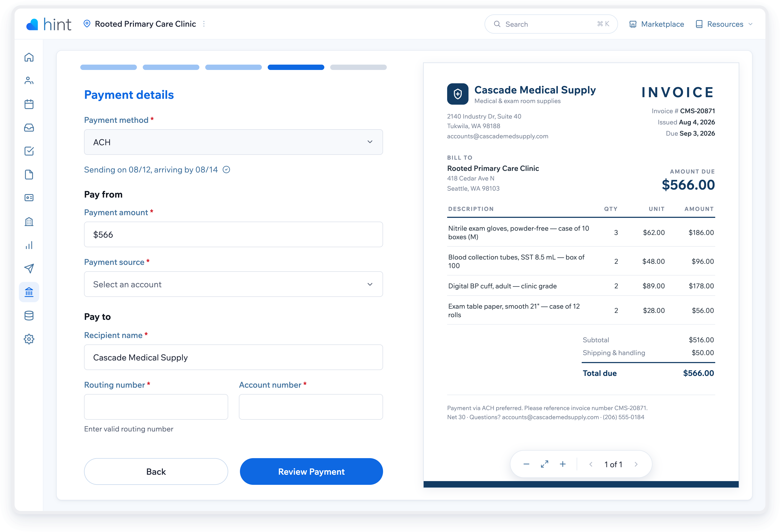Expand the Resources menu
Image resolution: width=780 pixels, height=532 pixels.
724,24
